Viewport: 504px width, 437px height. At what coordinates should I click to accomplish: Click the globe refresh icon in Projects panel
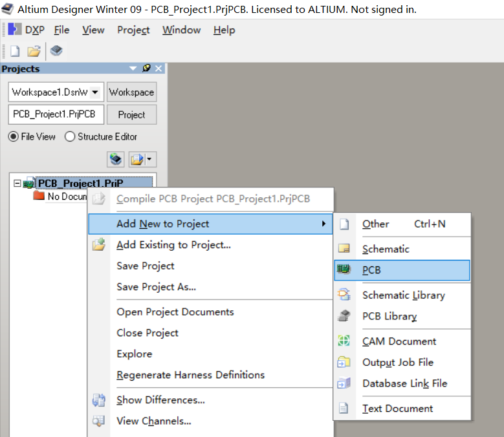pos(116,159)
